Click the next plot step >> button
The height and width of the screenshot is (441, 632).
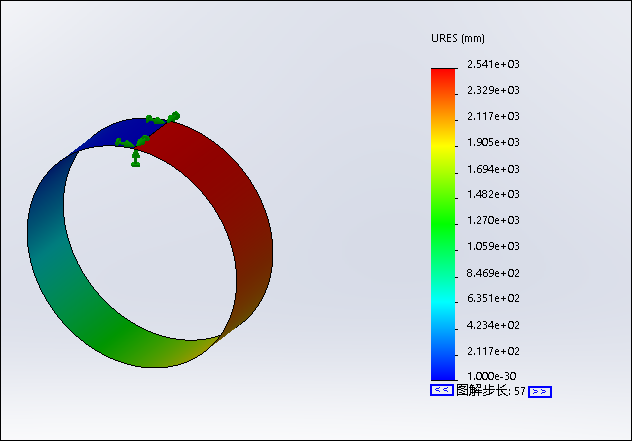(540, 392)
